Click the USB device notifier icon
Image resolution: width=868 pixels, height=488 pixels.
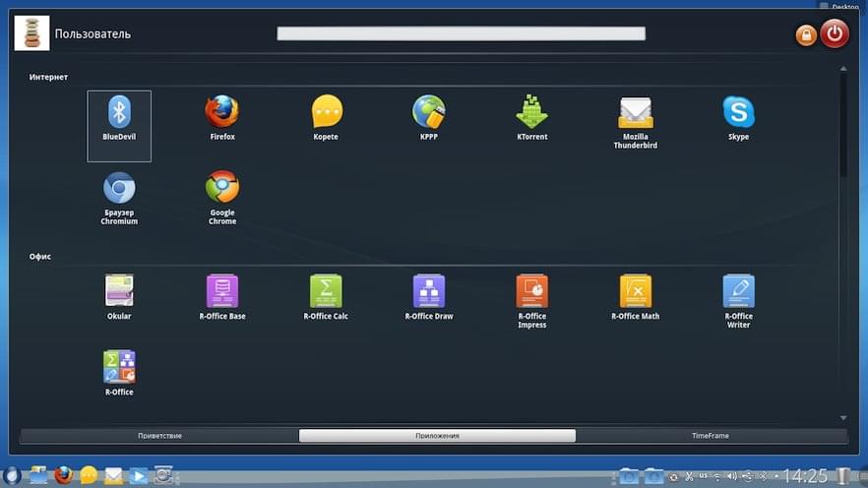[x=747, y=476]
